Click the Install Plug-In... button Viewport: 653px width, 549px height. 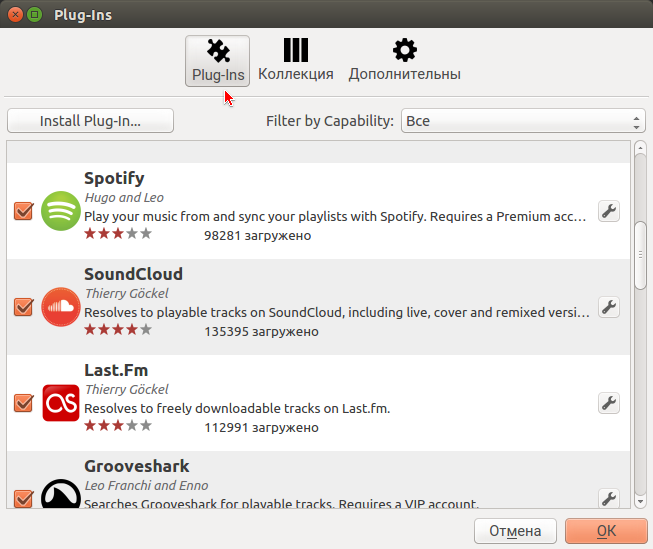click(x=90, y=121)
